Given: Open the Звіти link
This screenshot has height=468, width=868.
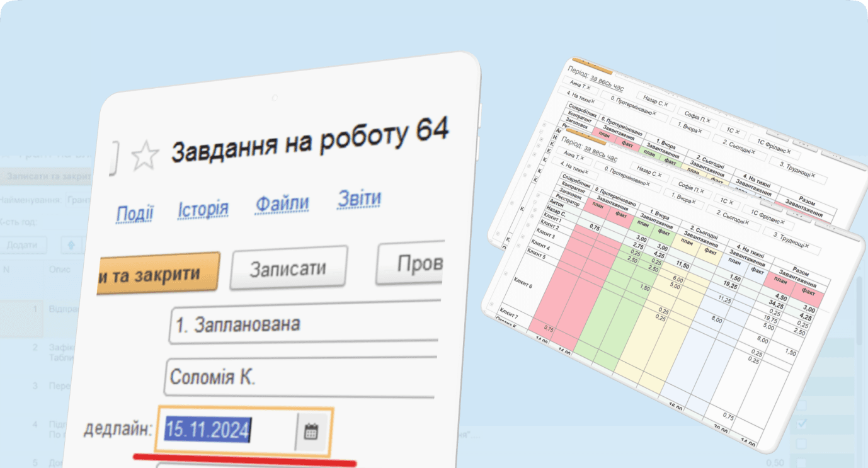Looking at the screenshot, I should (x=359, y=198).
